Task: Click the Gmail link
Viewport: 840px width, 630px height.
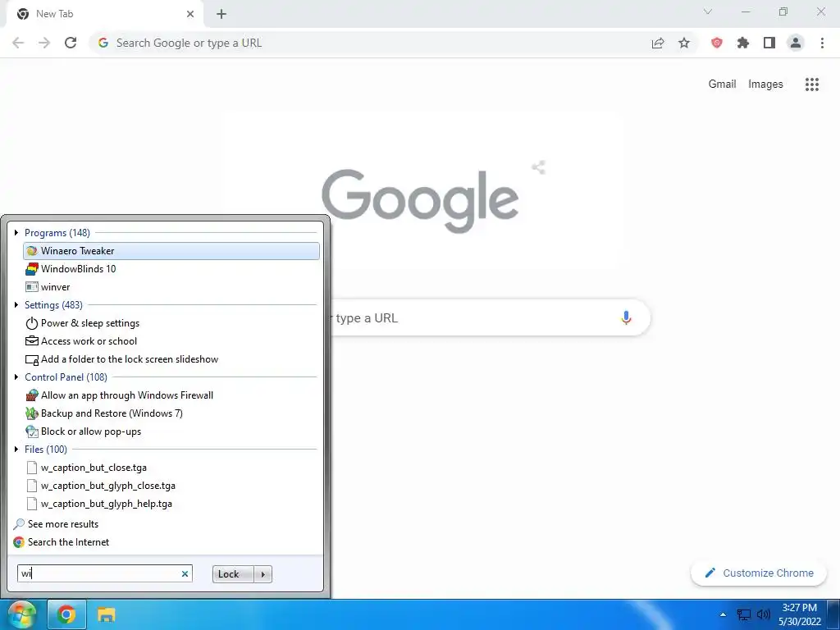Action: coord(722,84)
